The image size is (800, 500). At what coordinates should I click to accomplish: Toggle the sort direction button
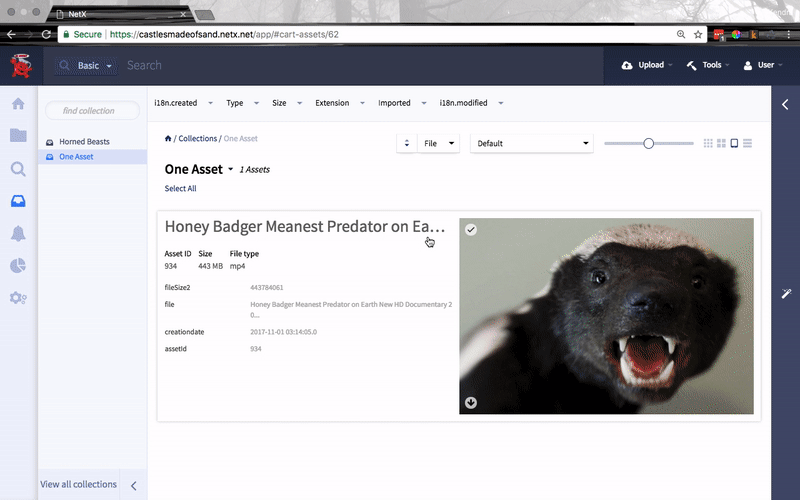pyautogui.click(x=406, y=143)
